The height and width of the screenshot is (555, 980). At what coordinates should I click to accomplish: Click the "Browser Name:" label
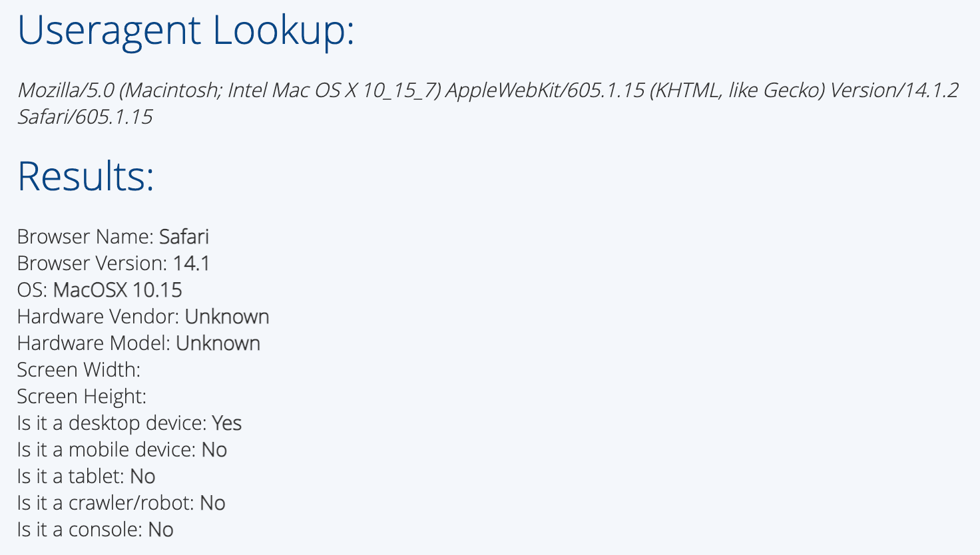[85, 237]
